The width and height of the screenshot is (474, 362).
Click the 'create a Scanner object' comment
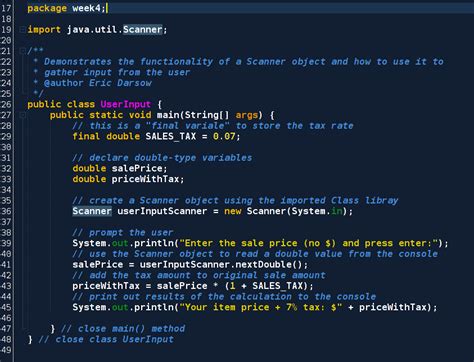(235, 200)
